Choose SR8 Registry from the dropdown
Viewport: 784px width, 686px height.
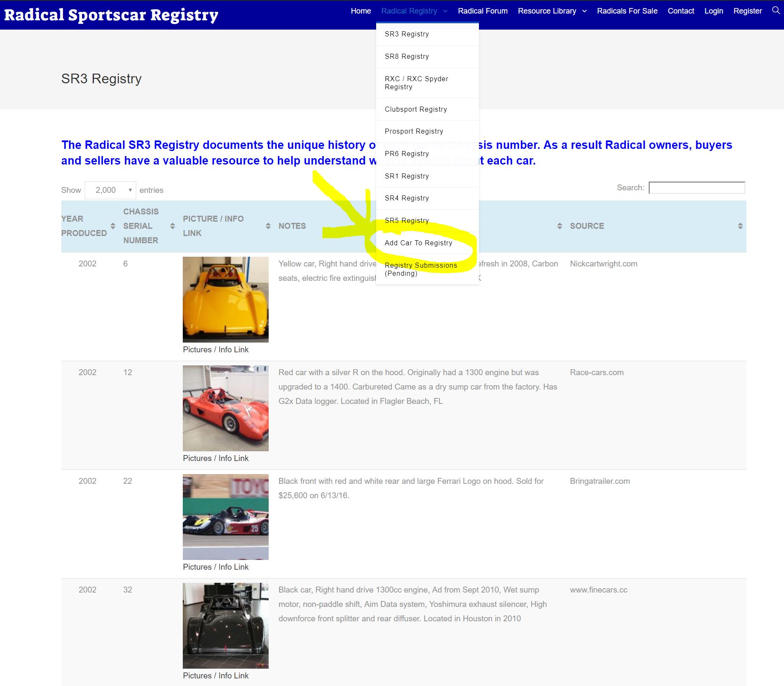[x=407, y=56]
